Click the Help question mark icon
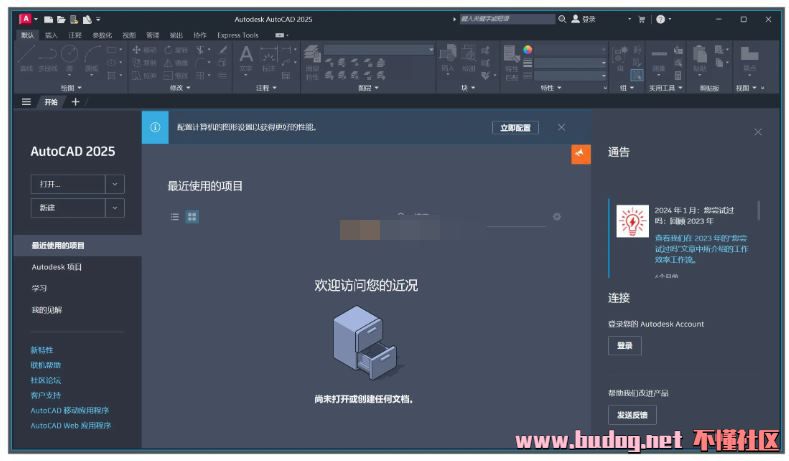Screen dimensions: 789x461 click(661, 19)
